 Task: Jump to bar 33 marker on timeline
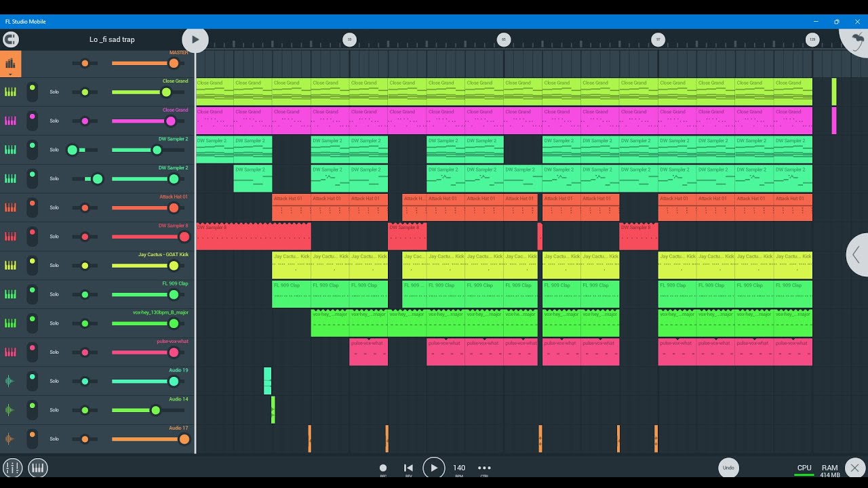click(x=349, y=39)
